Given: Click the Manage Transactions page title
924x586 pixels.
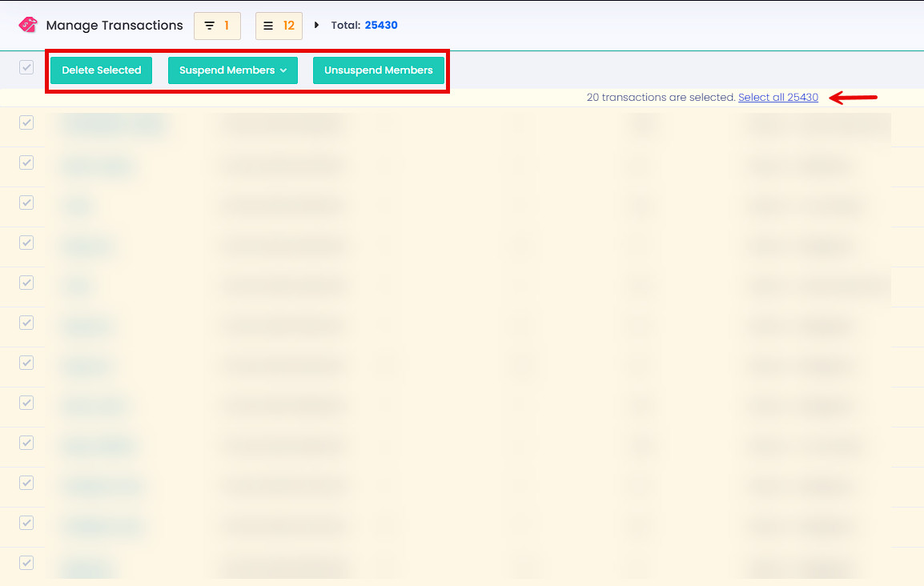Looking at the screenshot, I should (114, 26).
